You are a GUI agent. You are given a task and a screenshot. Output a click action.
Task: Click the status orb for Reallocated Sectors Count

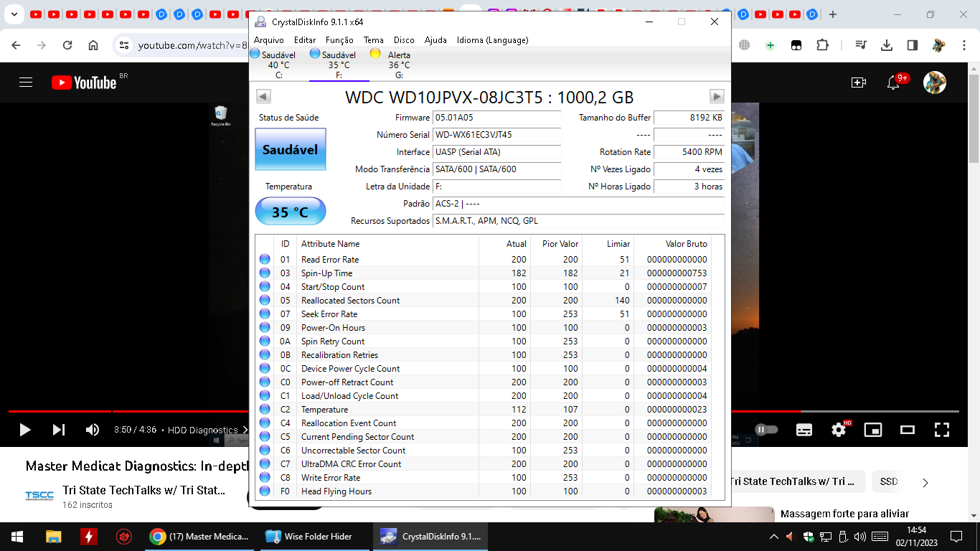(265, 300)
